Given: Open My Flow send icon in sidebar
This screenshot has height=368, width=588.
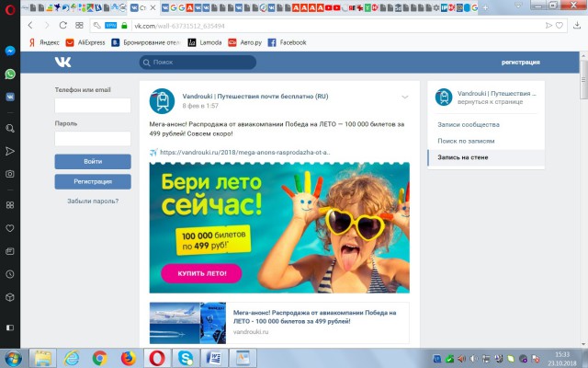Looking at the screenshot, I should (10, 151).
